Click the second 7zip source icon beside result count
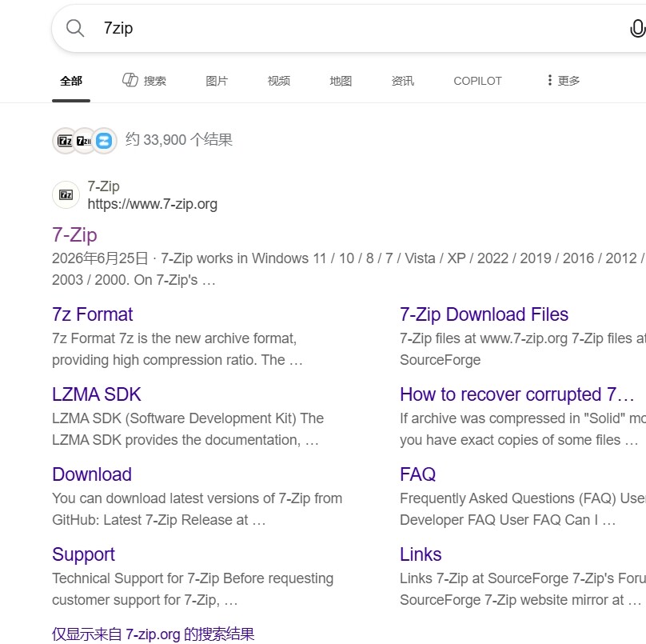 (84, 141)
